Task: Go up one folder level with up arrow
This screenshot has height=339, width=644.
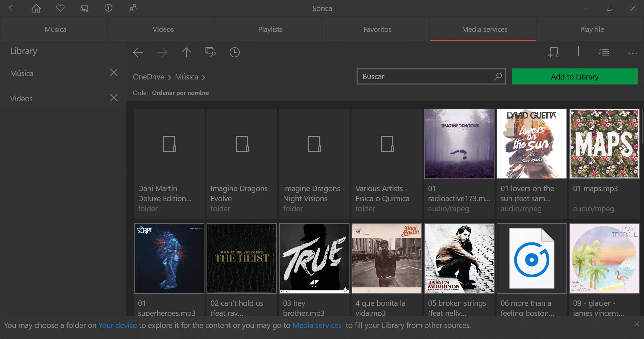Action: pyautogui.click(x=186, y=52)
